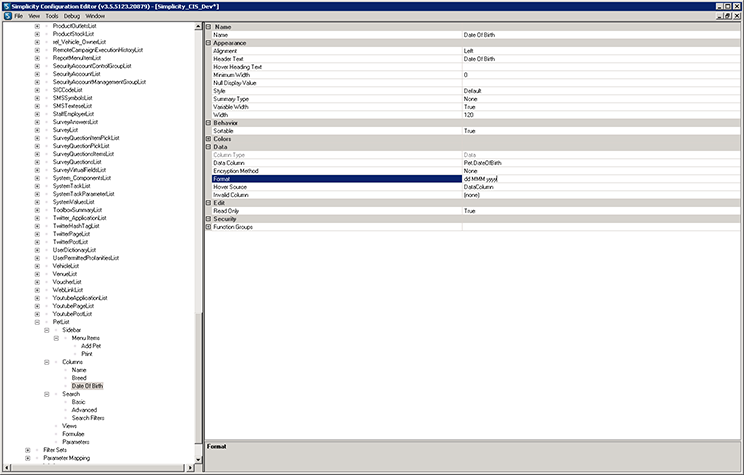
Task: Expand the Function Groups property
Action: 208,227
